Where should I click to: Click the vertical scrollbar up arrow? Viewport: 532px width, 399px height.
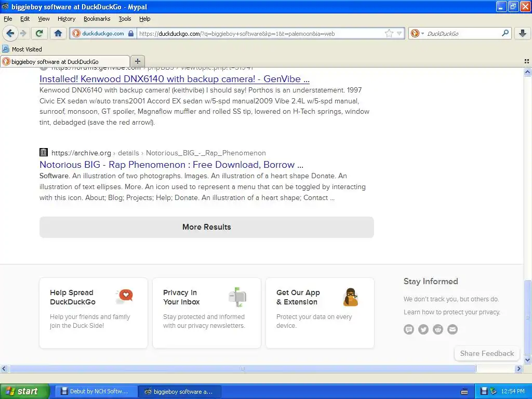pyautogui.click(x=527, y=72)
